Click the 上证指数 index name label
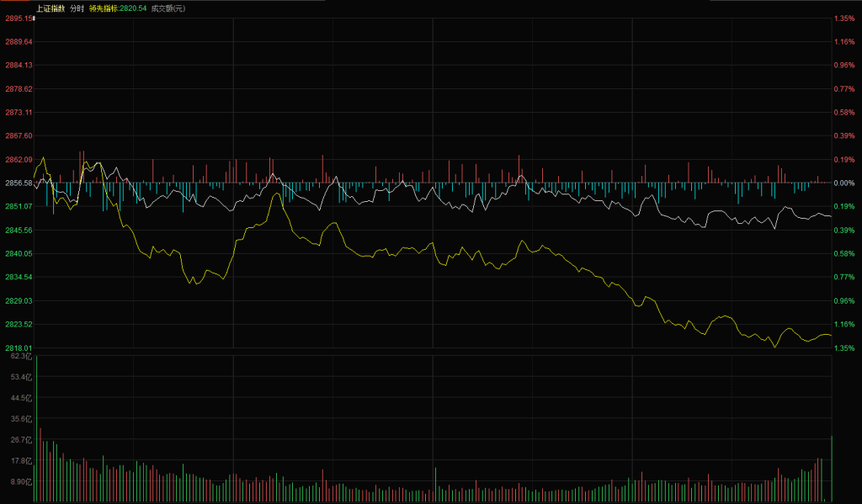862x504 pixels. [51, 8]
